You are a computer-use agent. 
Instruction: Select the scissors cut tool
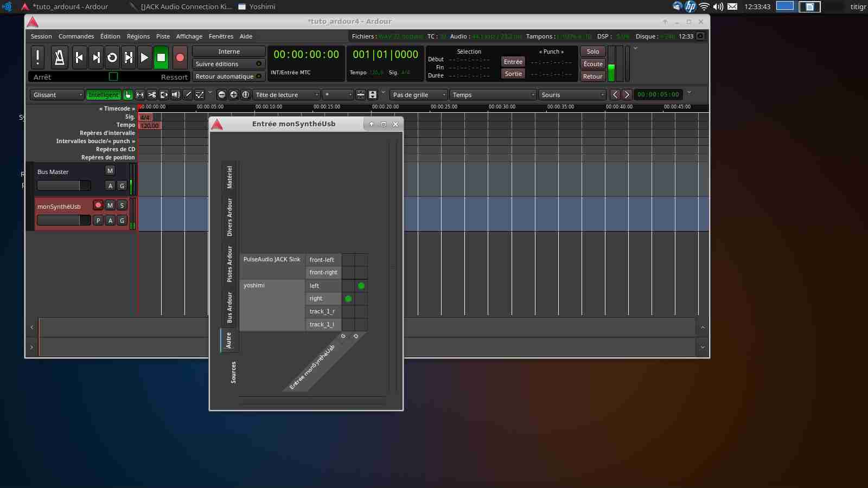[152, 95]
